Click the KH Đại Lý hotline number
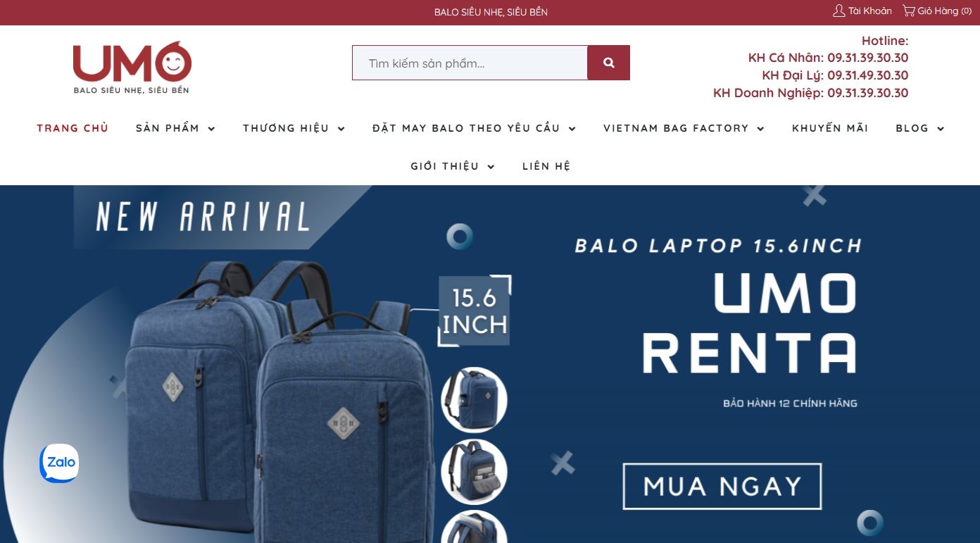The height and width of the screenshot is (543, 980). 867,75
